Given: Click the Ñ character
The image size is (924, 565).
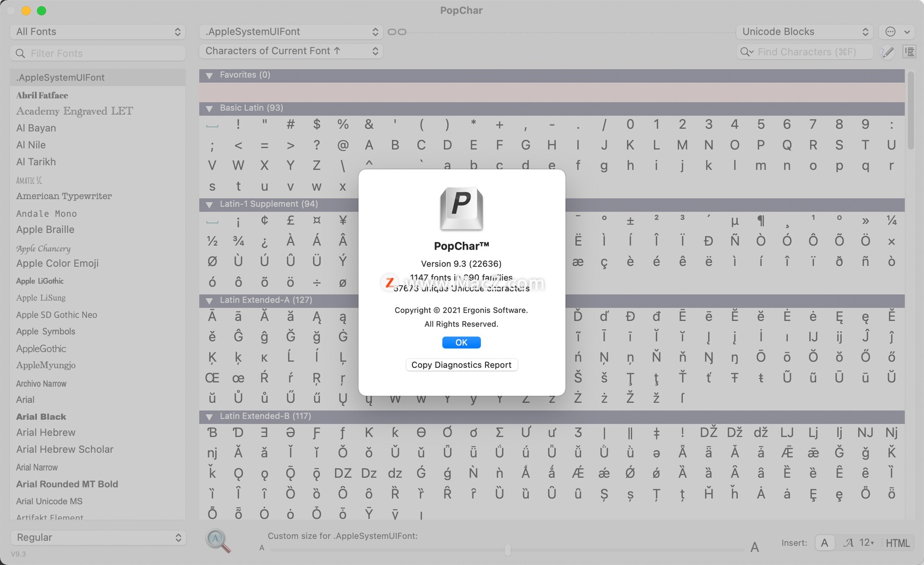Looking at the screenshot, I should pos(735,240).
